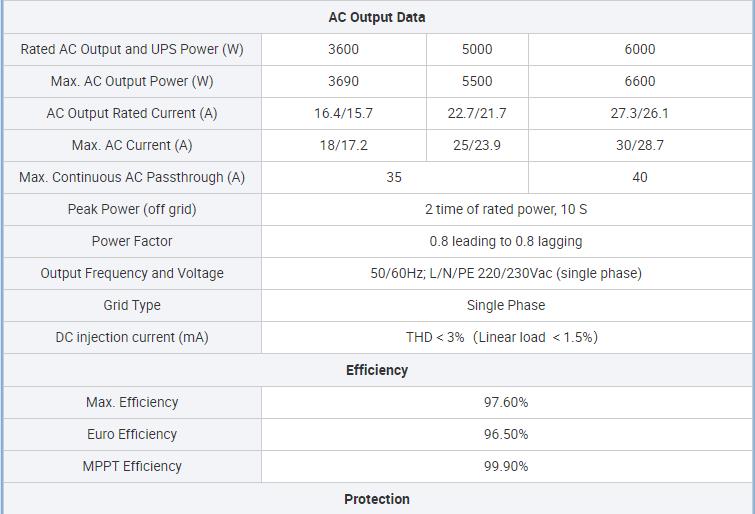Select the Rated AC Output and UPS Power label
This screenshot has width=755, height=514.
pyautogui.click(x=132, y=49)
